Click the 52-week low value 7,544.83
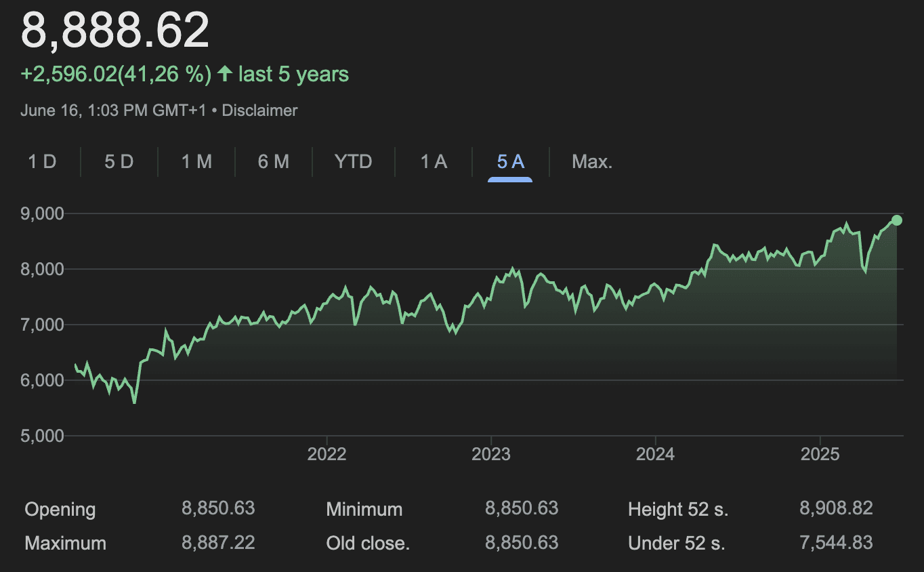The width and height of the screenshot is (924, 572). point(836,542)
